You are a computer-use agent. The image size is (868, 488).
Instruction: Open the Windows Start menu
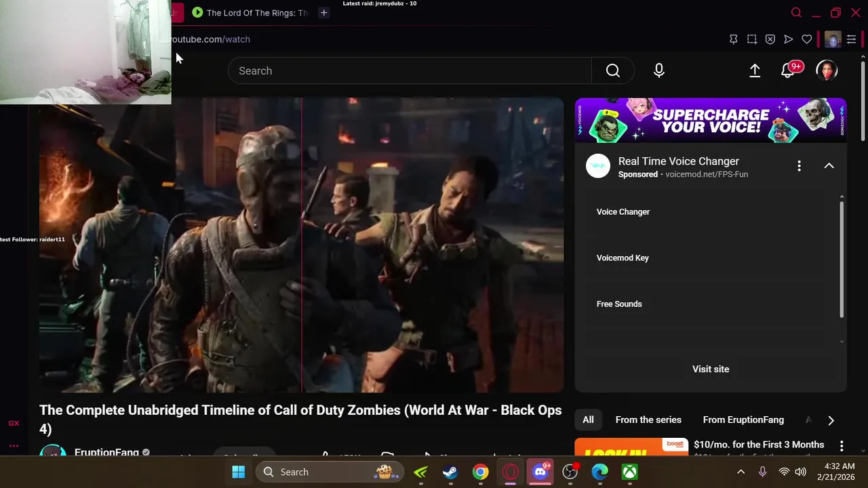pyautogui.click(x=239, y=472)
